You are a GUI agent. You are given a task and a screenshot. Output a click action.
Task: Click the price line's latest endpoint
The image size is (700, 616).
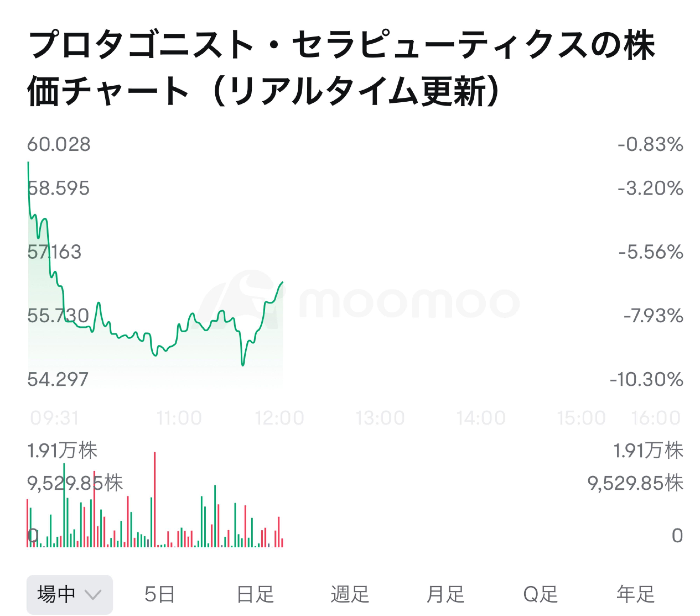pos(283,282)
